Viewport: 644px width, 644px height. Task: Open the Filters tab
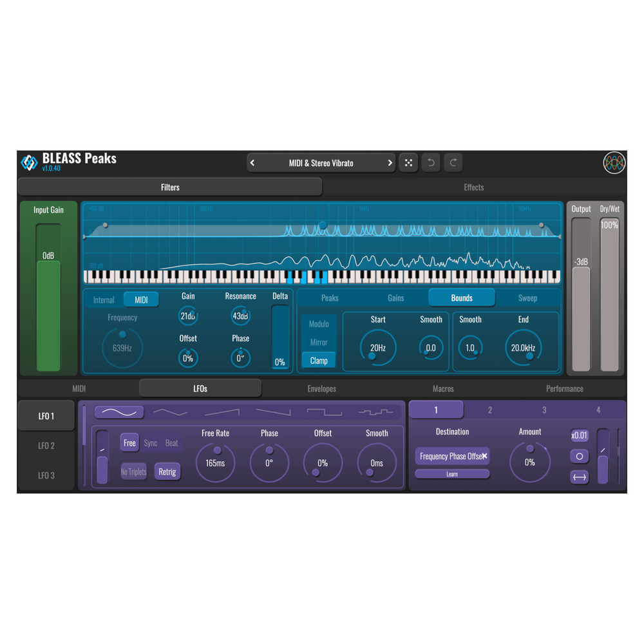tap(170, 187)
